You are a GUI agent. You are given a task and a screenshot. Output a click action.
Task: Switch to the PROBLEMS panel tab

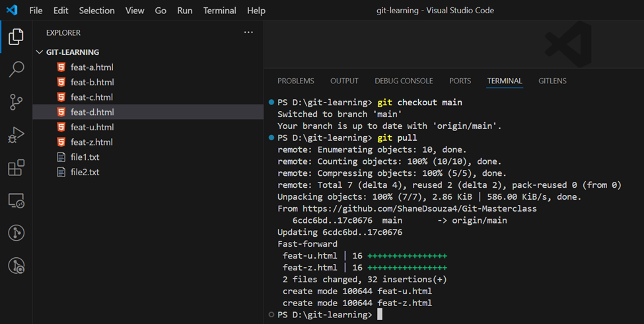296,81
